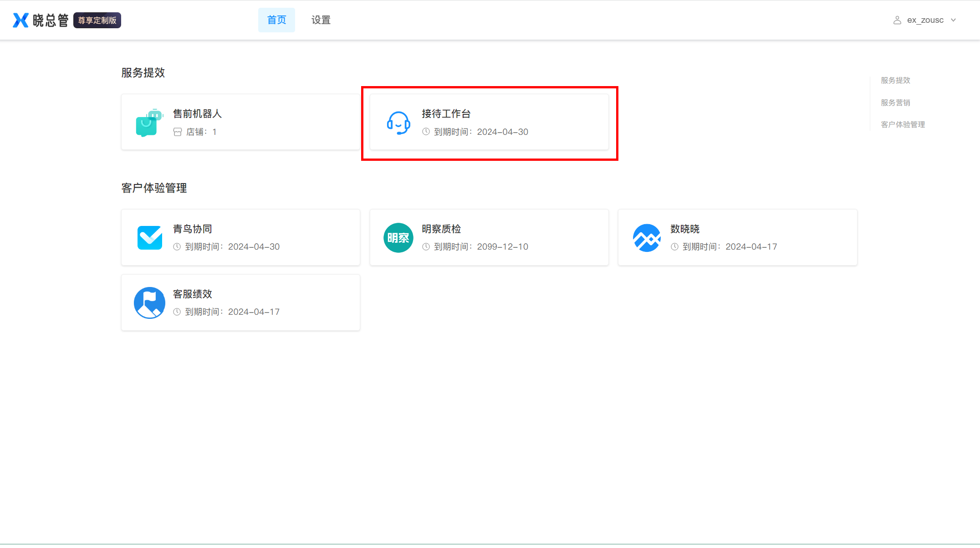980x548 pixels.
Task: Open the 明察质检 card title
Action: tap(441, 229)
